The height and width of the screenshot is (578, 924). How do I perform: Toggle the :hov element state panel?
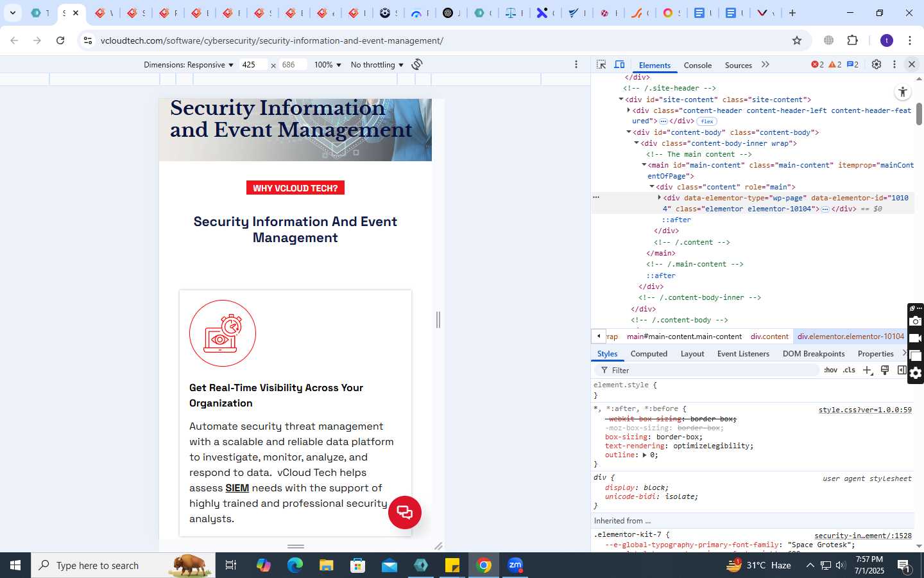(830, 370)
